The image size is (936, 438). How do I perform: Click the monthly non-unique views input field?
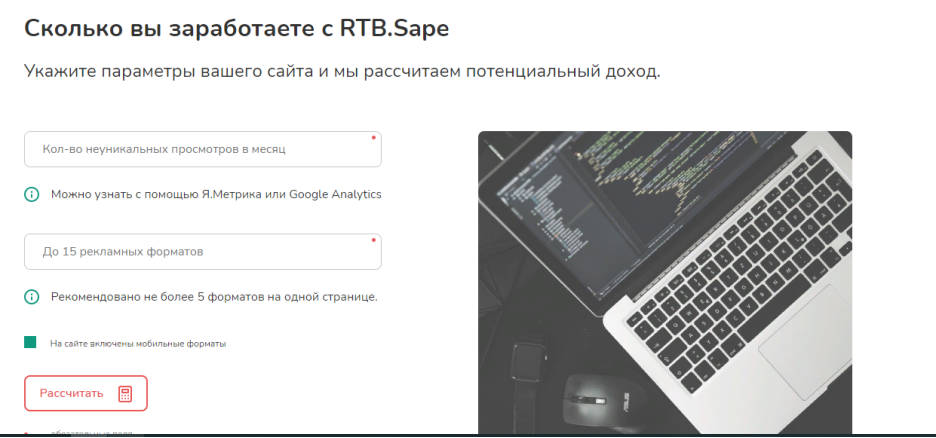coord(202,149)
